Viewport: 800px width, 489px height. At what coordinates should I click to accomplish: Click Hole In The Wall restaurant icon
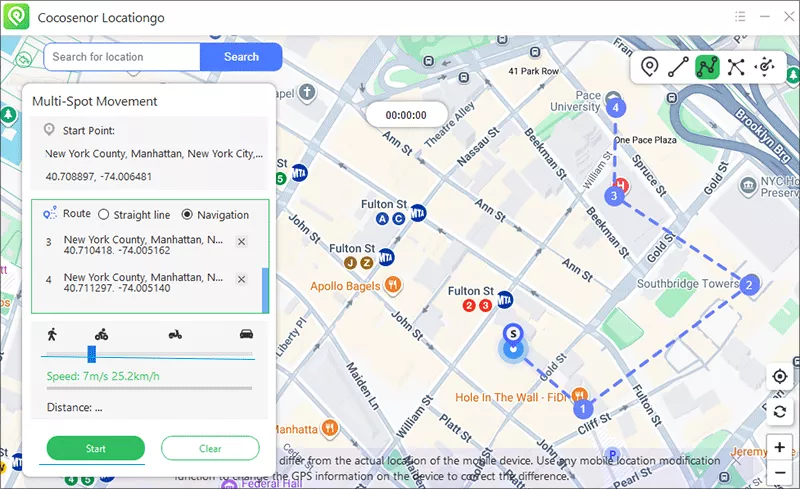(579, 395)
